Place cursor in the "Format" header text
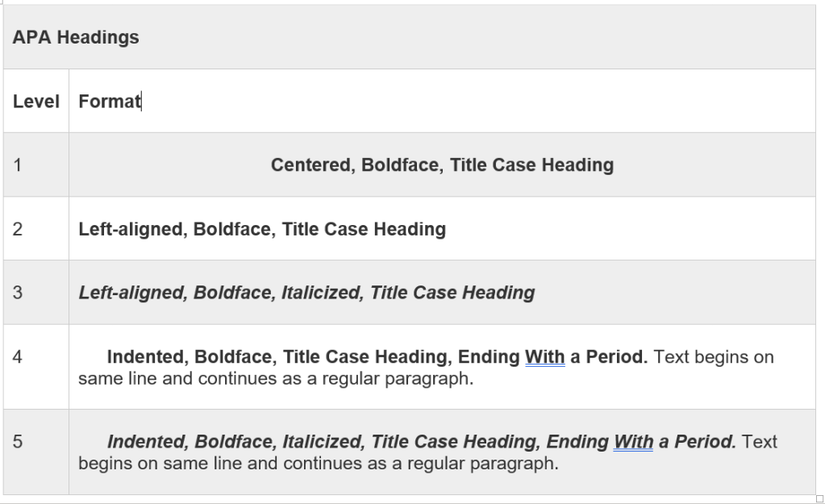This screenshot has width=825, height=504. [109, 102]
